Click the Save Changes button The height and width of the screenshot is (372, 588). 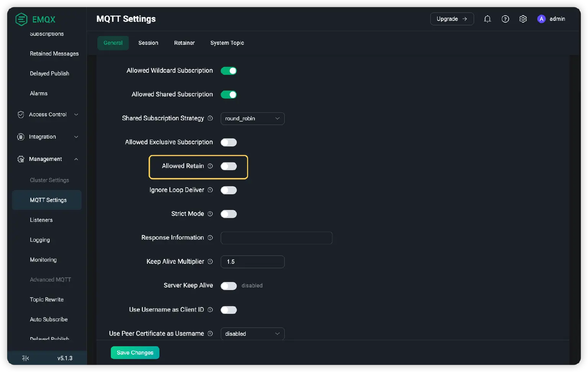[135, 353]
